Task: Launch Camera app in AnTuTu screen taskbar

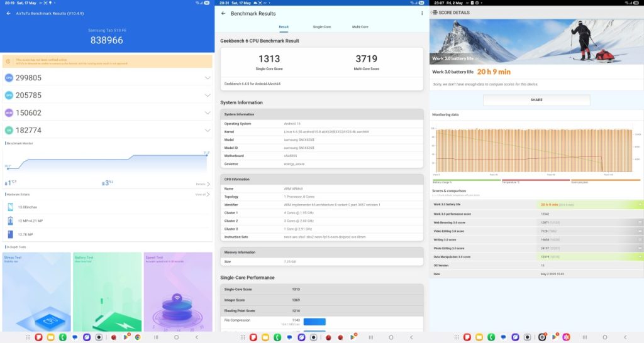Action: (99, 337)
